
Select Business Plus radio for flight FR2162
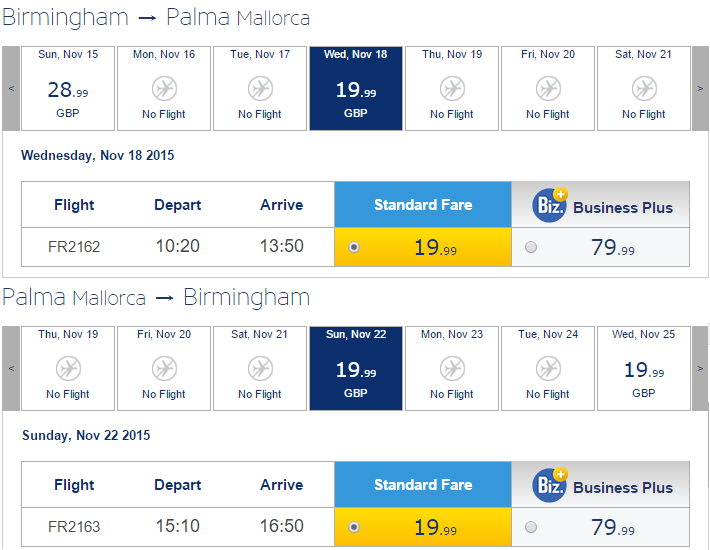pos(531,247)
